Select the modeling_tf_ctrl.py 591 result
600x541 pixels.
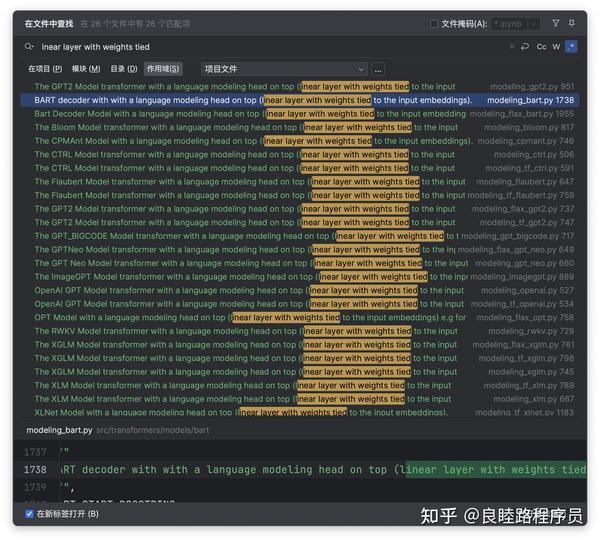300,168
